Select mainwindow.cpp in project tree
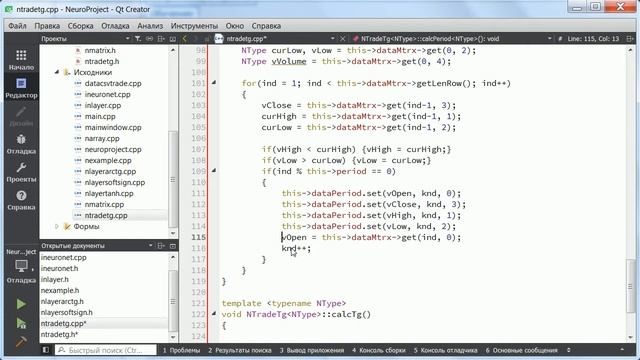Viewport: 640px width, 360px height. pos(113,127)
